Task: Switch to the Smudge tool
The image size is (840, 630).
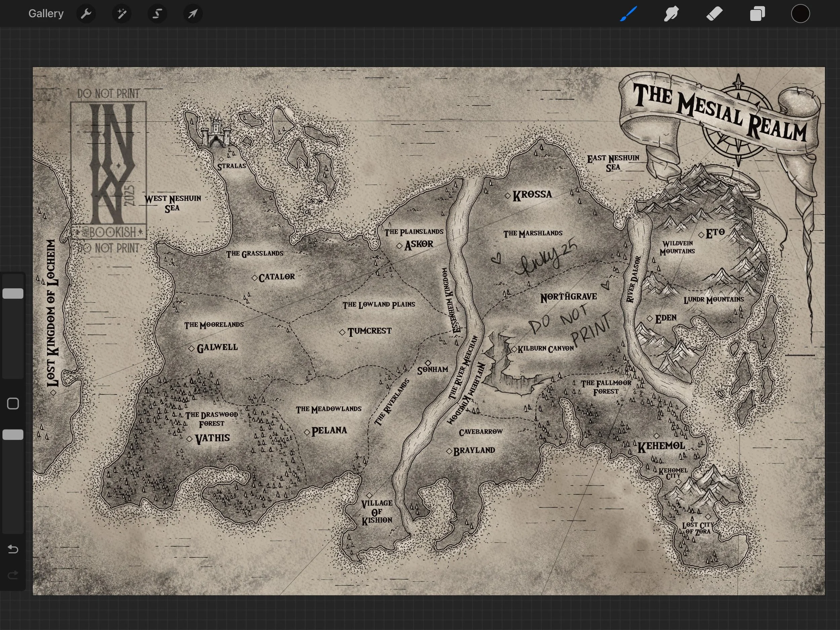Action: pos(671,13)
